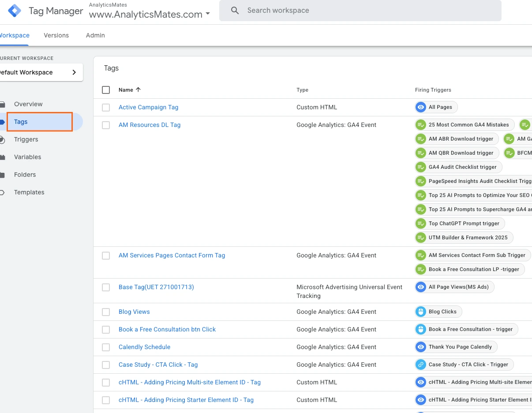
Task: Click the Book a Free Consultation - trigger mouse icon
Action: tap(421, 329)
